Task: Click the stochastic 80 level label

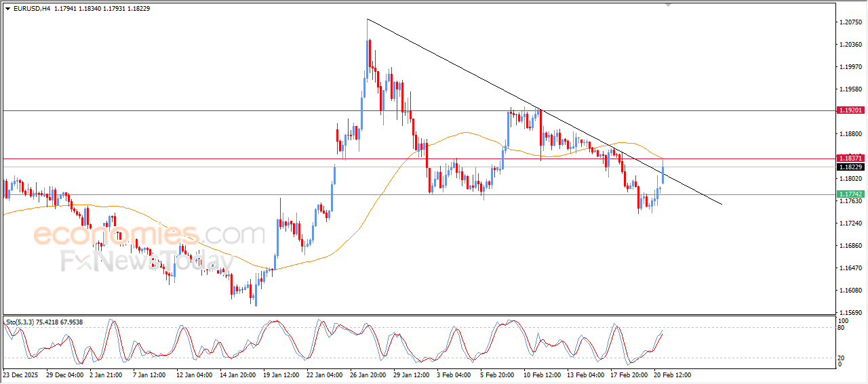Action: [842, 328]
